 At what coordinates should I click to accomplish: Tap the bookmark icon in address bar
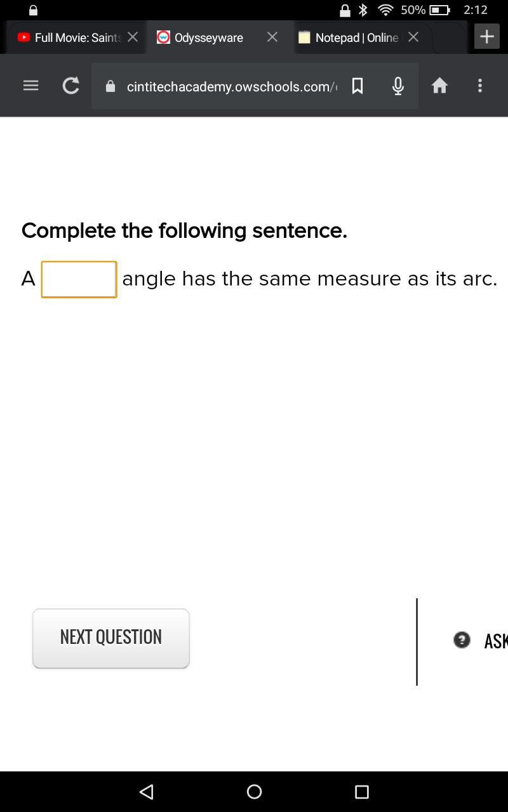pyautogui.click(x=358, y=86)
